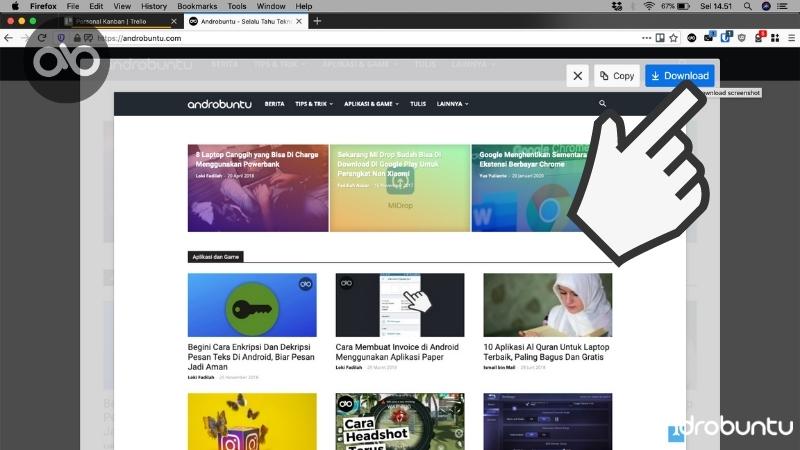Expand TIPS & TRIK dropdown in preview
This screenshot has width=800, height=450.
[x=314, y=104]
